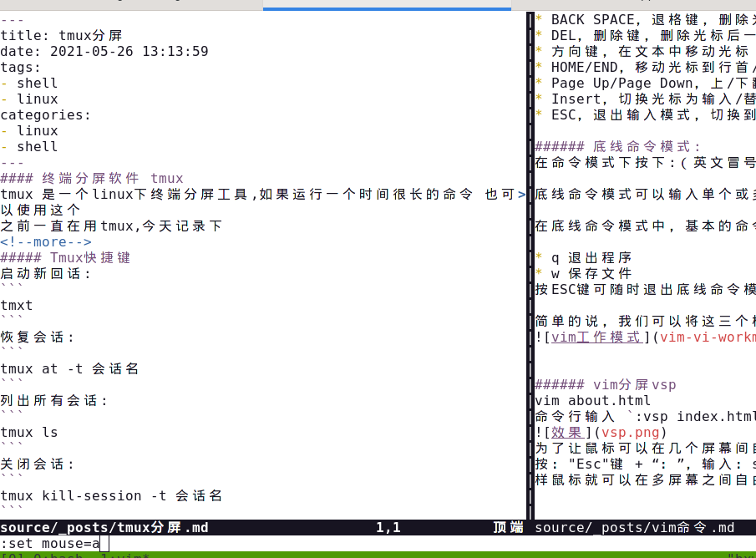Click the line "命令行输入 `:vsp index.html"
This screenshot has height=558, width=756.
click(x=646, y=417)
